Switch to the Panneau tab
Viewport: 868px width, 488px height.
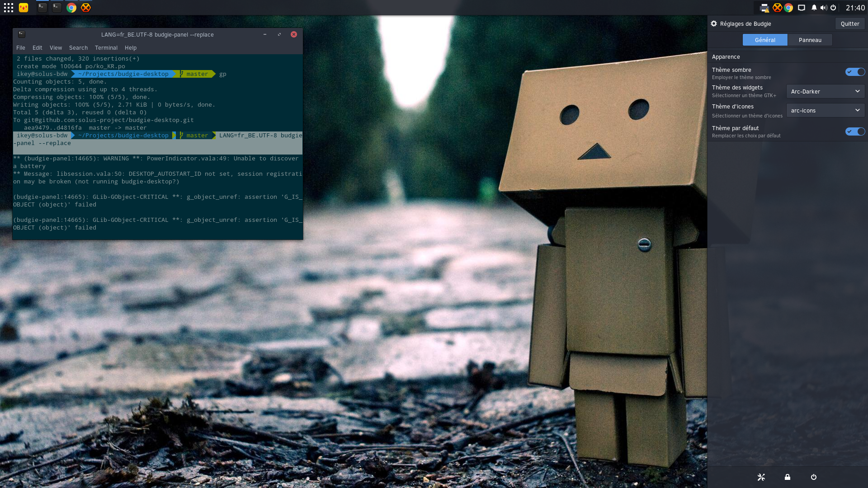coord(810,40)
